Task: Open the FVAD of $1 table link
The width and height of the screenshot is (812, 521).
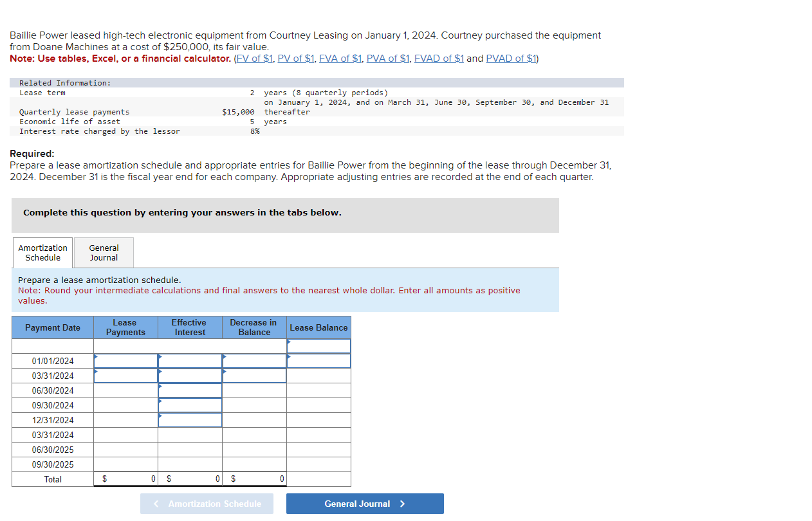Action: coord(439,58)
